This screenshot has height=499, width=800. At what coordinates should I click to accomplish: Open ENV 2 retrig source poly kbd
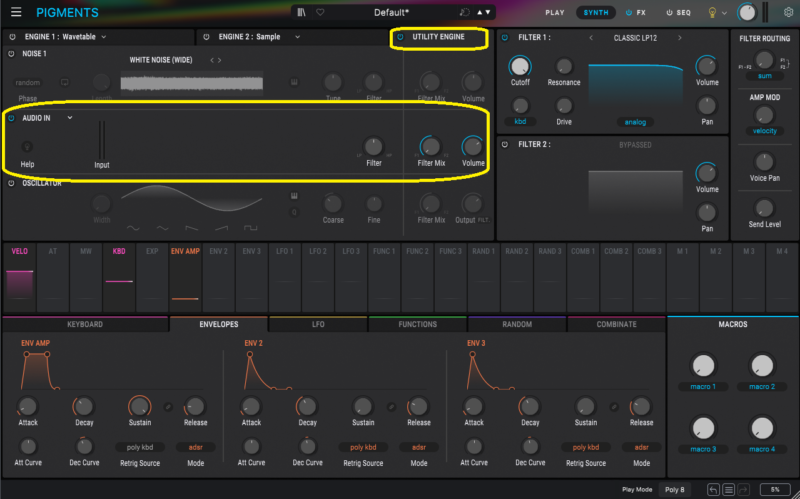[x=363, y=447]
